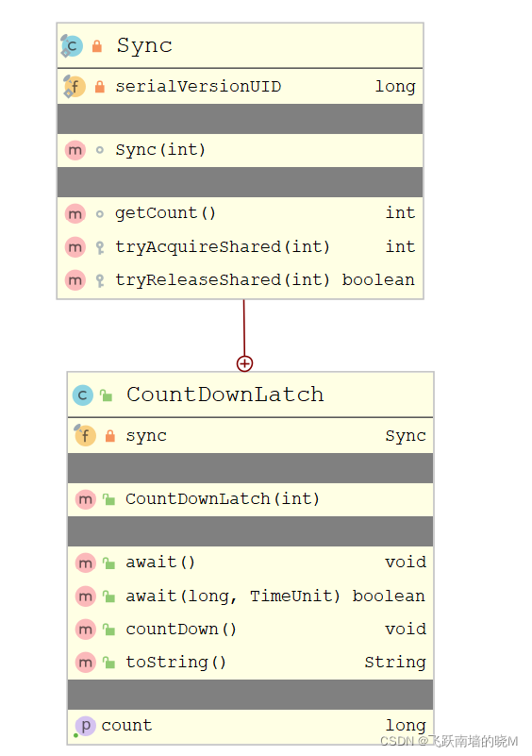Select the await() method name
532x756 pixels.
coord(161,563)
